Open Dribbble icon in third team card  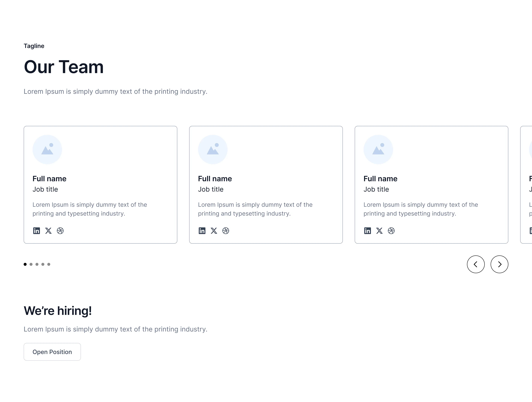[x=391, y=231]
